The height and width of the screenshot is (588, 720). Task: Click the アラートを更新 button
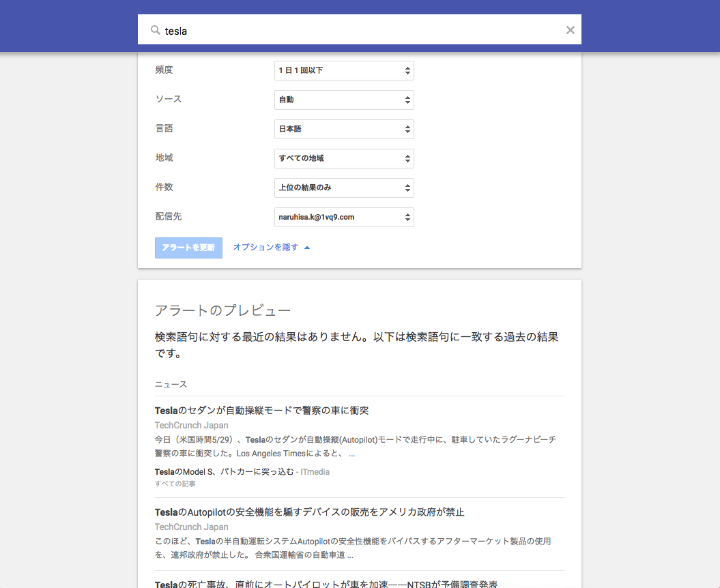[x=188, y=248]
